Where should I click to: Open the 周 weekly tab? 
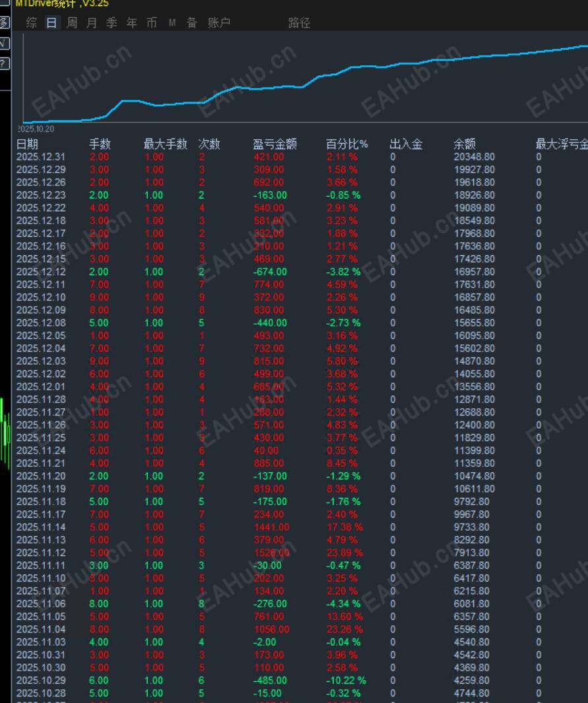[x=72, y=22]
